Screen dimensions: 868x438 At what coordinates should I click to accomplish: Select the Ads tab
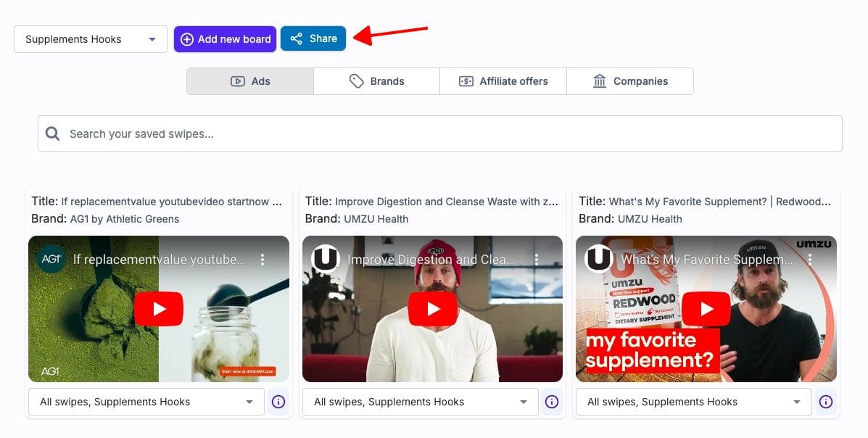249,80
